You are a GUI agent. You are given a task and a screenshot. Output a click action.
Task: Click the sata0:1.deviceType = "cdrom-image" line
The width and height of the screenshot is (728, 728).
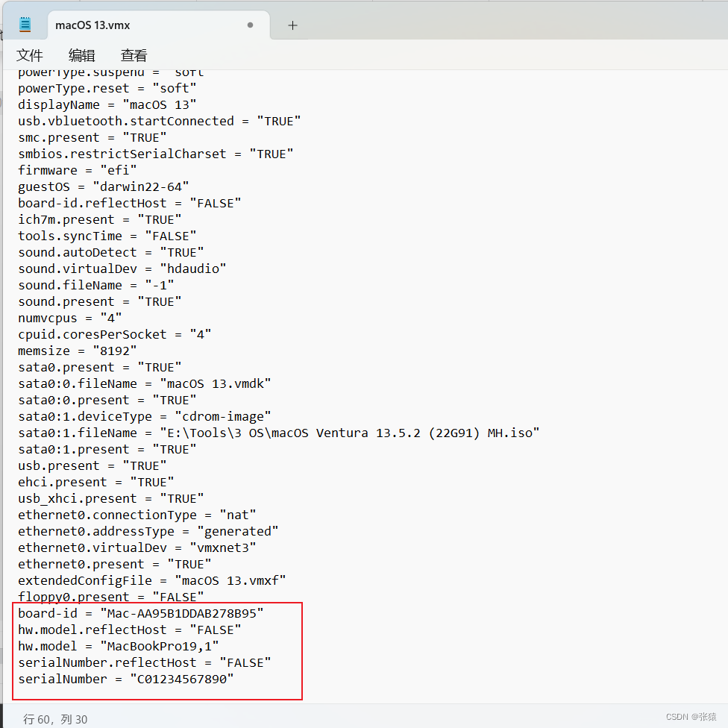(145, 416)
